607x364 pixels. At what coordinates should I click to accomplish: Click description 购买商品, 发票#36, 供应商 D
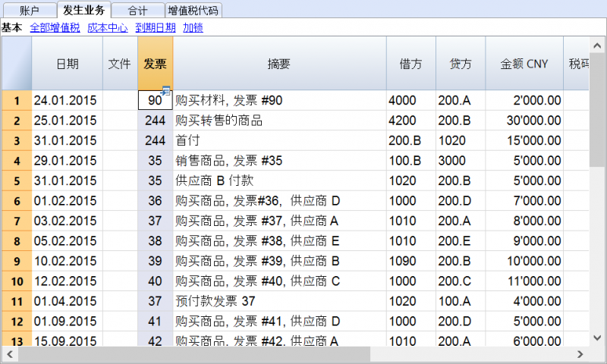[x=279, y=201]
